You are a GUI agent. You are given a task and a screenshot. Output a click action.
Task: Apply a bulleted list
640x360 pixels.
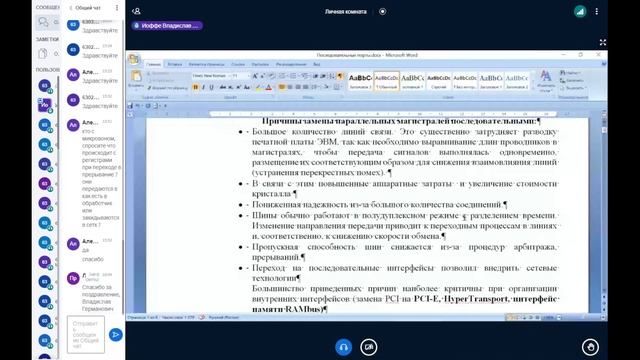(282, 76)
